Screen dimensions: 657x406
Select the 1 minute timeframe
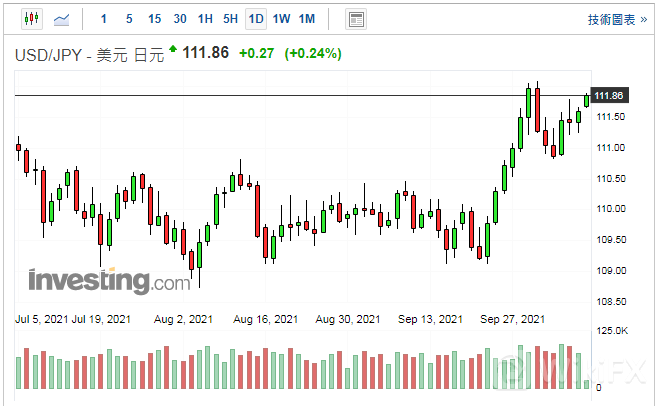tap(104, 19)
